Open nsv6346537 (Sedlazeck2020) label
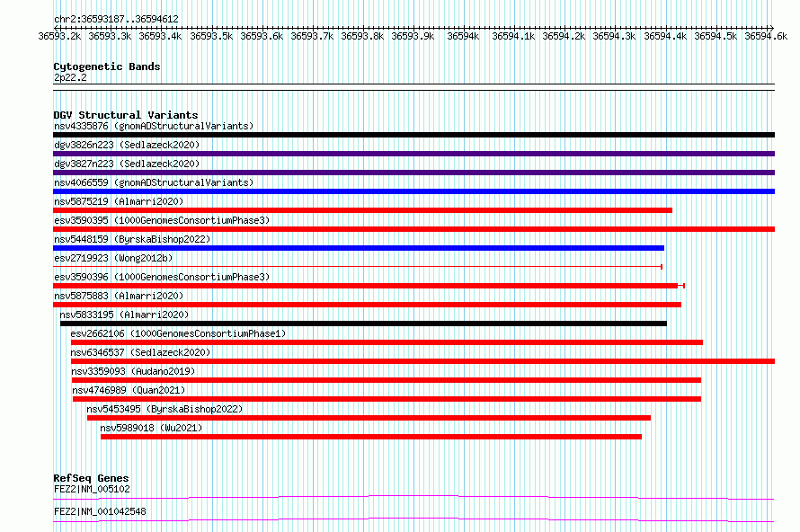This screenshot has height=532, width=800. pos(140,352)
